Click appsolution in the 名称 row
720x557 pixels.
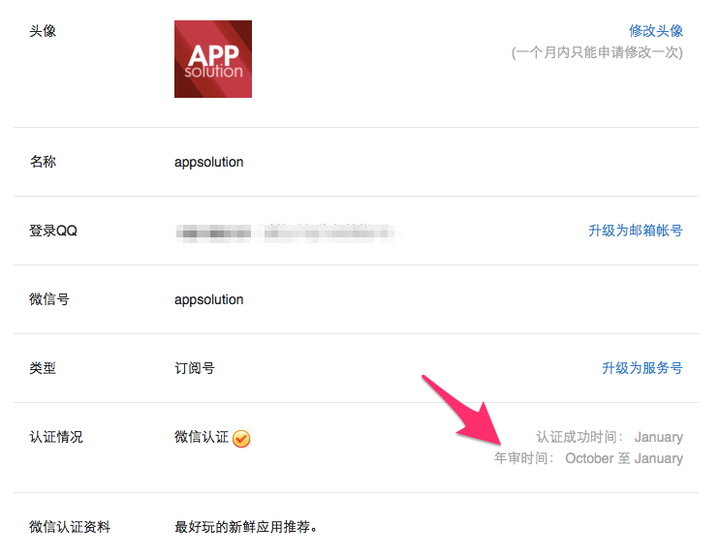click(208, 162)
